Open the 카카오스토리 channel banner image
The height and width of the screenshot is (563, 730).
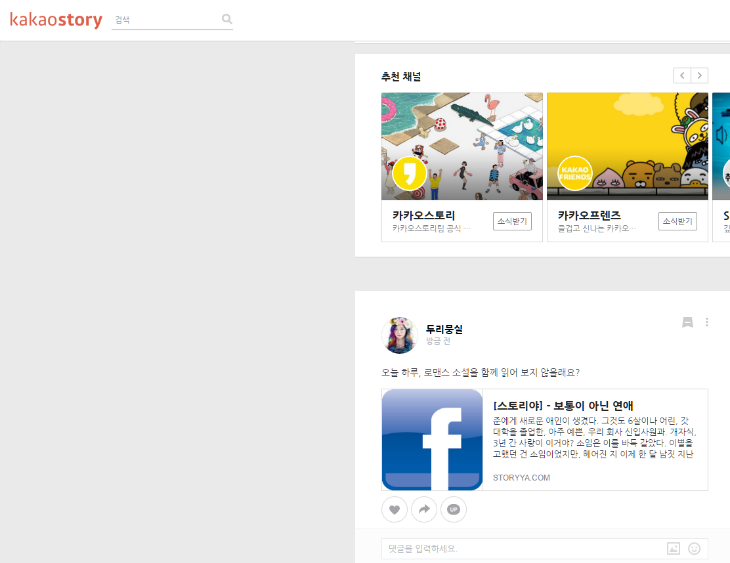pos(462,146)
